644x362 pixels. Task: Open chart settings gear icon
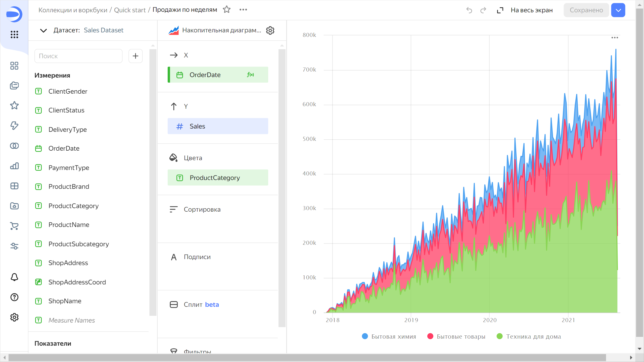coord(270,30)
